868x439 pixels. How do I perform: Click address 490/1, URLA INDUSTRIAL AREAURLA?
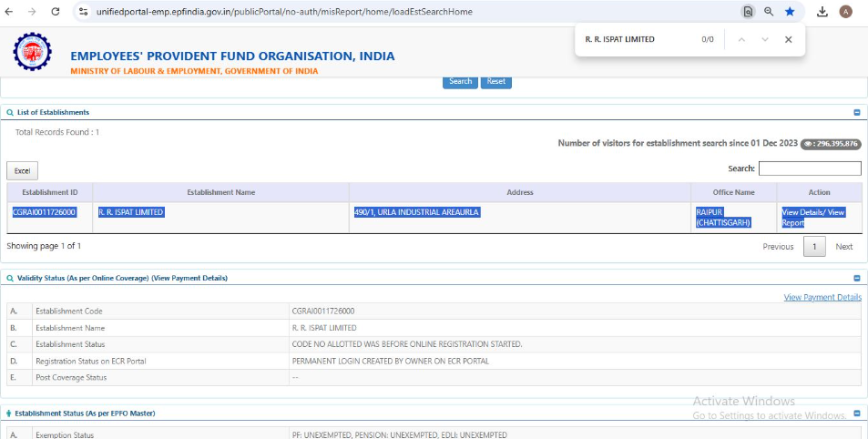pos(416,212)
